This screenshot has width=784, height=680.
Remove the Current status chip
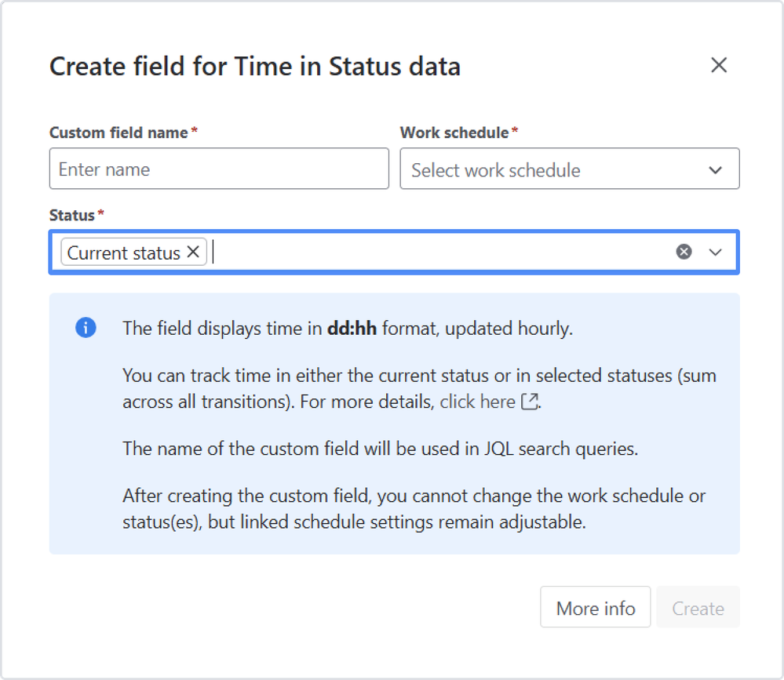[193, 253]
